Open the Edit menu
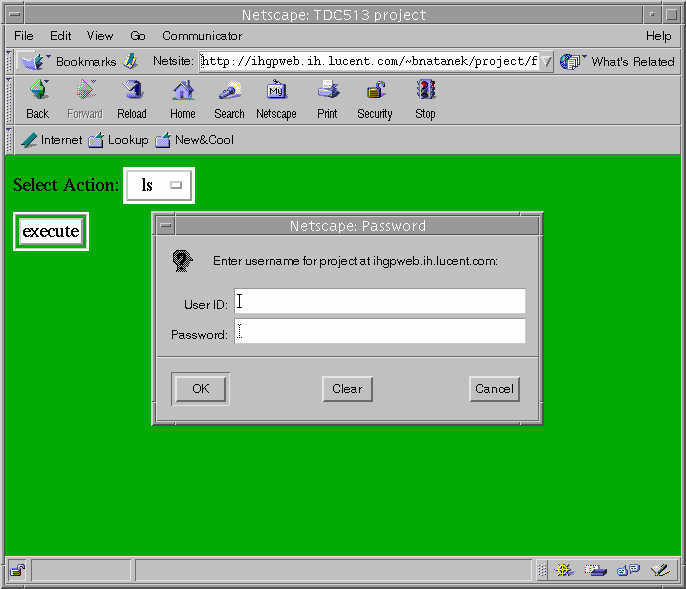 (x=60, y=36)
